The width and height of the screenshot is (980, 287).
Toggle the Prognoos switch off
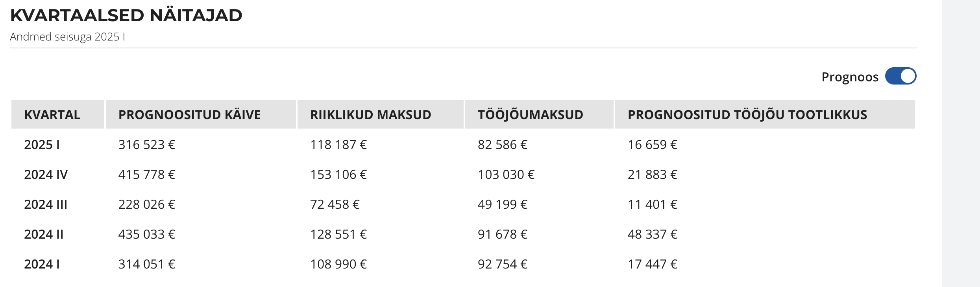tap(900, 76)
